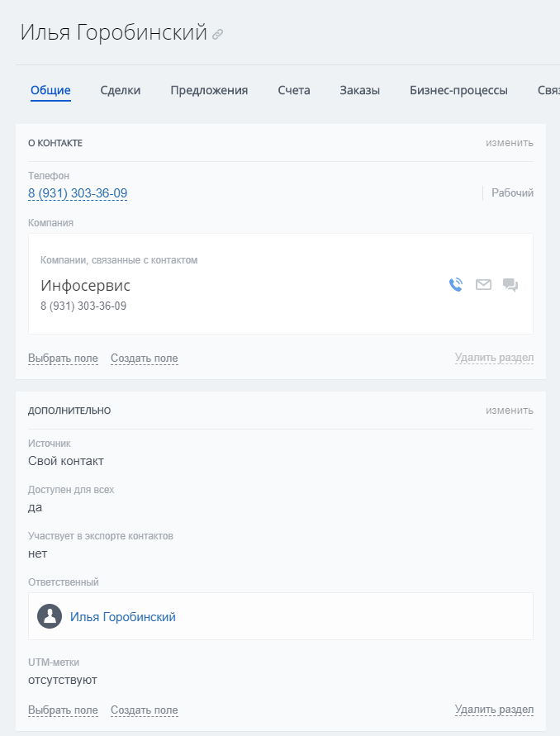Edit the Дополнительно section via изменить

pyautogui.click(x=509, y=411)
